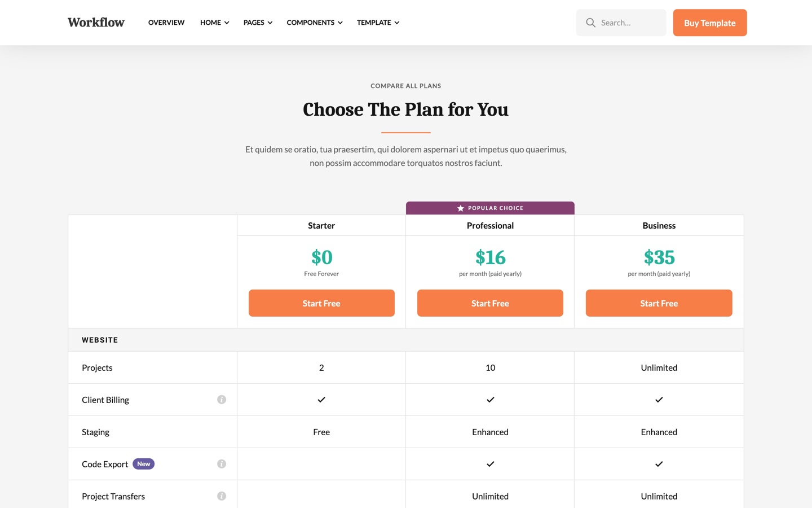Click the Workflow logo
Image resolution: width=812 pixels, height=508 pixels.
(96, 22)
